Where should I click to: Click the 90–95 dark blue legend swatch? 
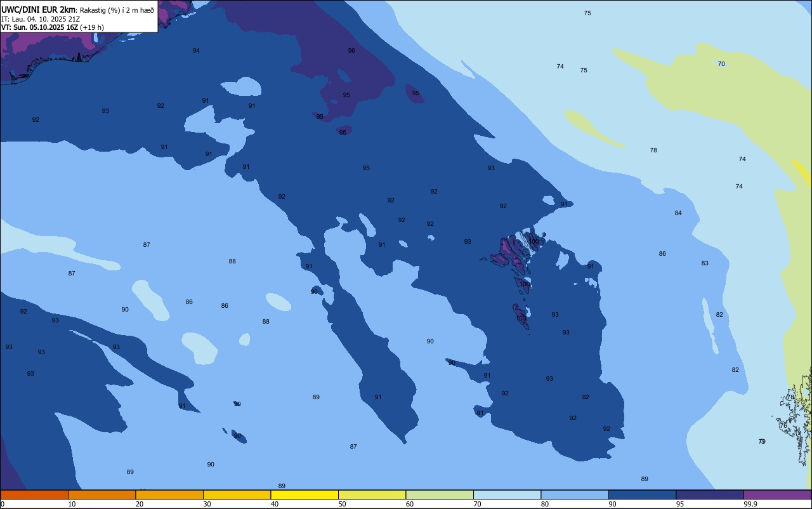(x=642, y=494)
